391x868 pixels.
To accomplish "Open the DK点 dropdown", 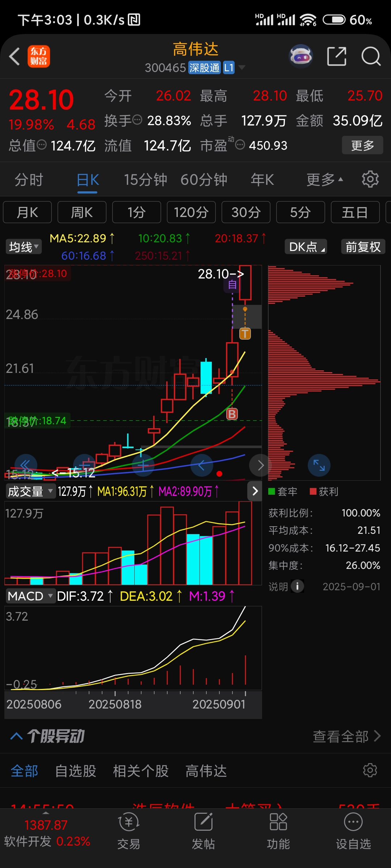I will [306, 247].
